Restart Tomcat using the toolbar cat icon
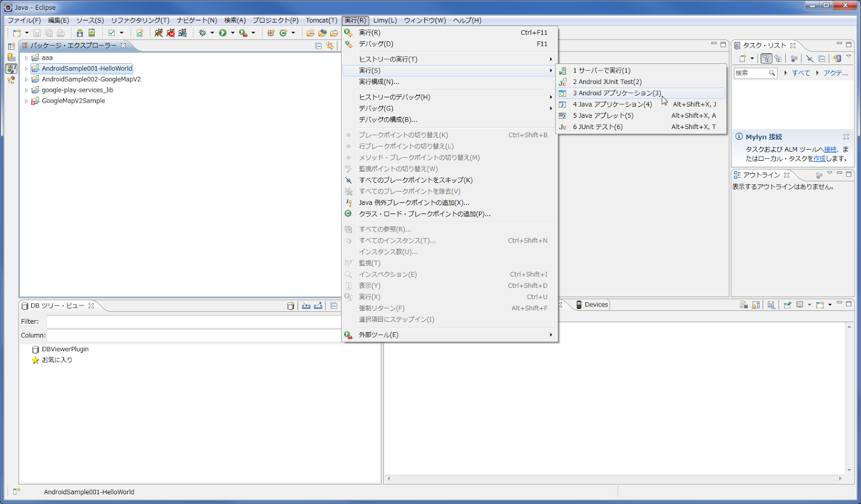 (182, 33)
